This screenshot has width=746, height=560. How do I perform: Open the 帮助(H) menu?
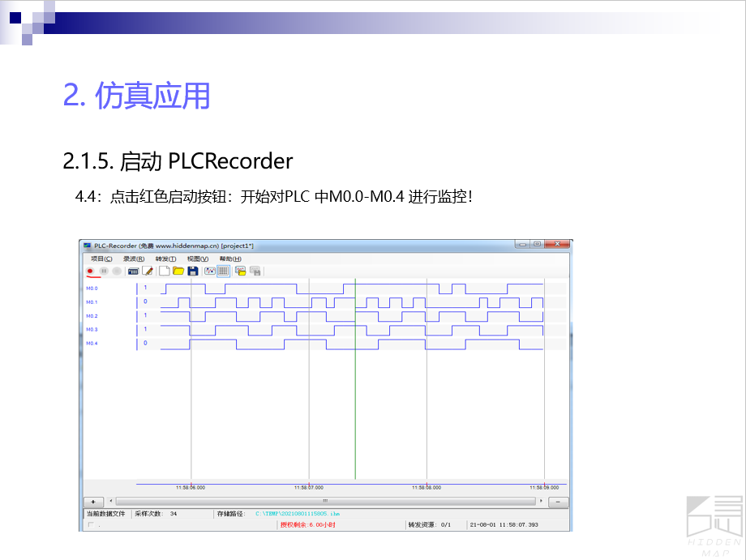point(230,259)
